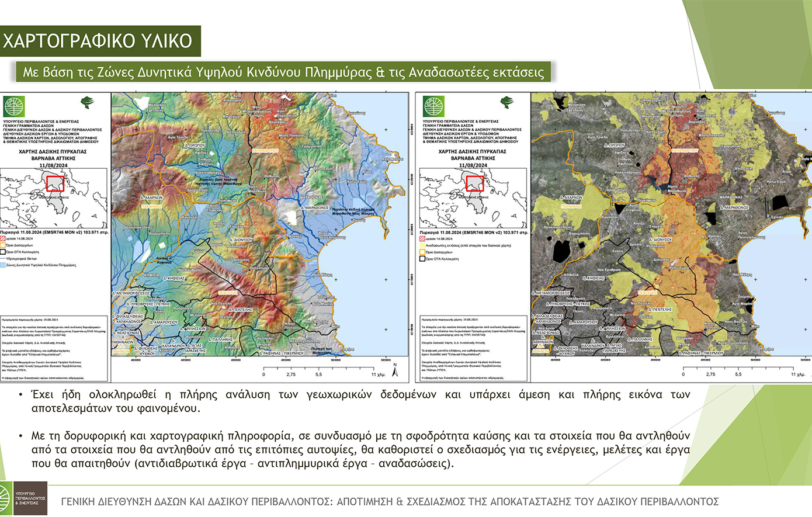812x517 pixels.
Task: Click the north arrow on the left map
Action: coord(395,369)
